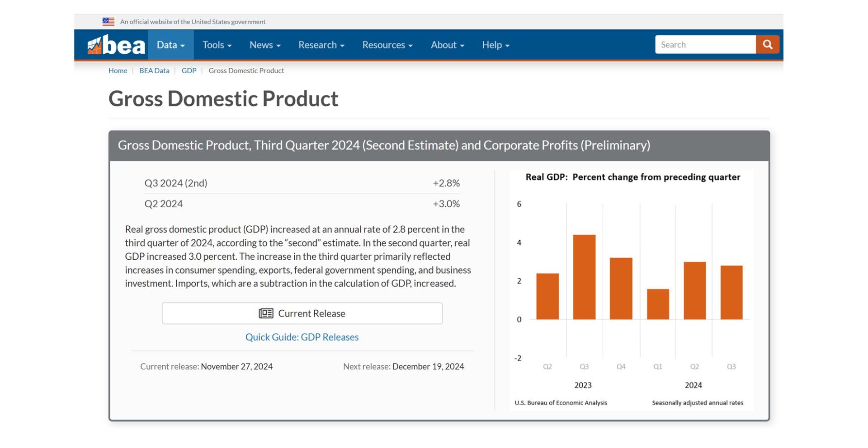The width and height of the screenshot is (868, 448).
Task: Open the News dropdown
Action: coord(265,45)
